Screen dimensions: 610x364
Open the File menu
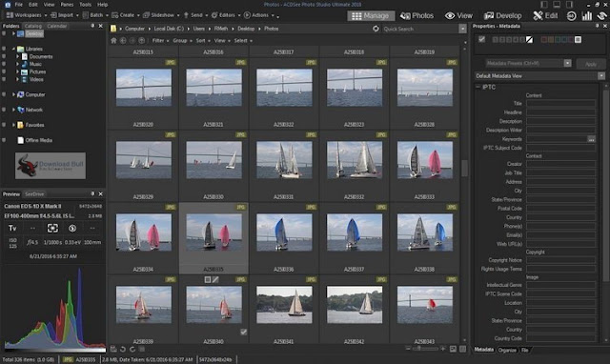click(x=18, y=5)
